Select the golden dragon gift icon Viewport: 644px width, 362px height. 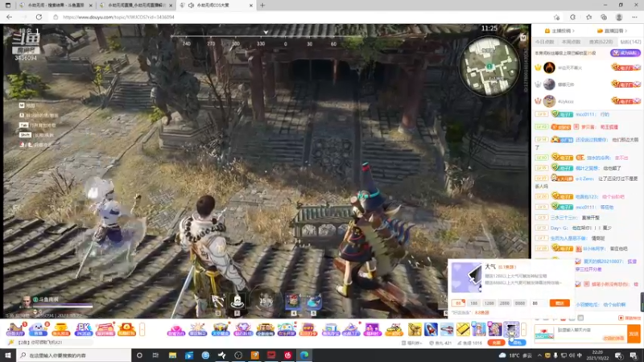tap(415, 329)
